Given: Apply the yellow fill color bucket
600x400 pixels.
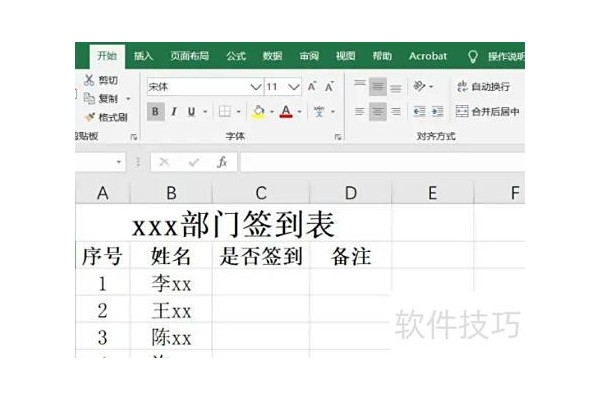Looking at the screenshot, I should 259,111.
